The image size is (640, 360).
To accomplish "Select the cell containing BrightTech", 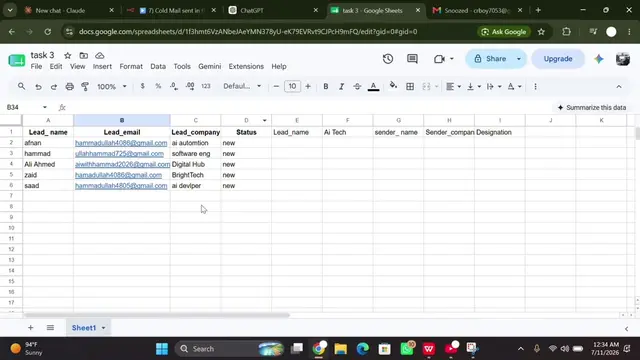I will 196,175.
